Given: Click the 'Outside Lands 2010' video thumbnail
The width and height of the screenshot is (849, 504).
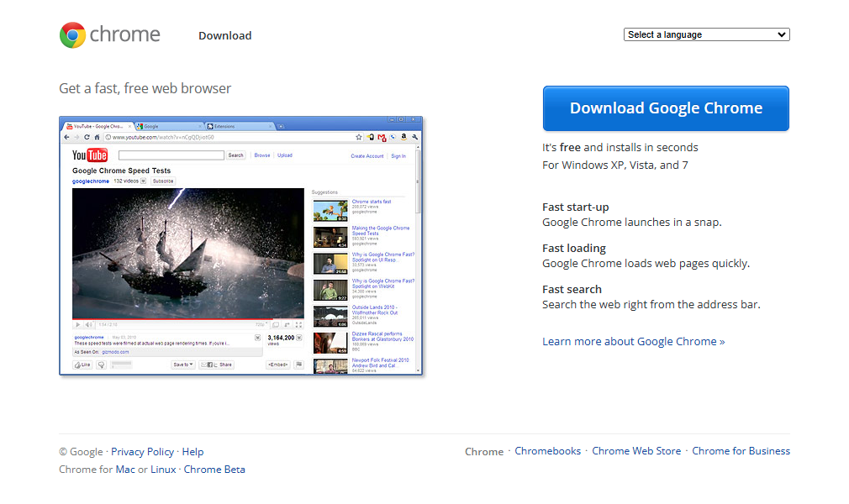Looking at the screenshot, I should [x=330, y=317].
